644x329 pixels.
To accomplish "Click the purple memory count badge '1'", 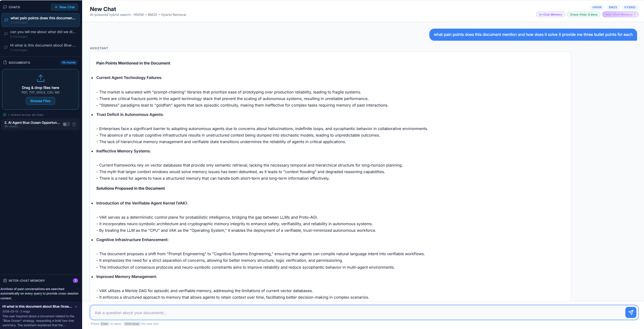I will point(75,281).
